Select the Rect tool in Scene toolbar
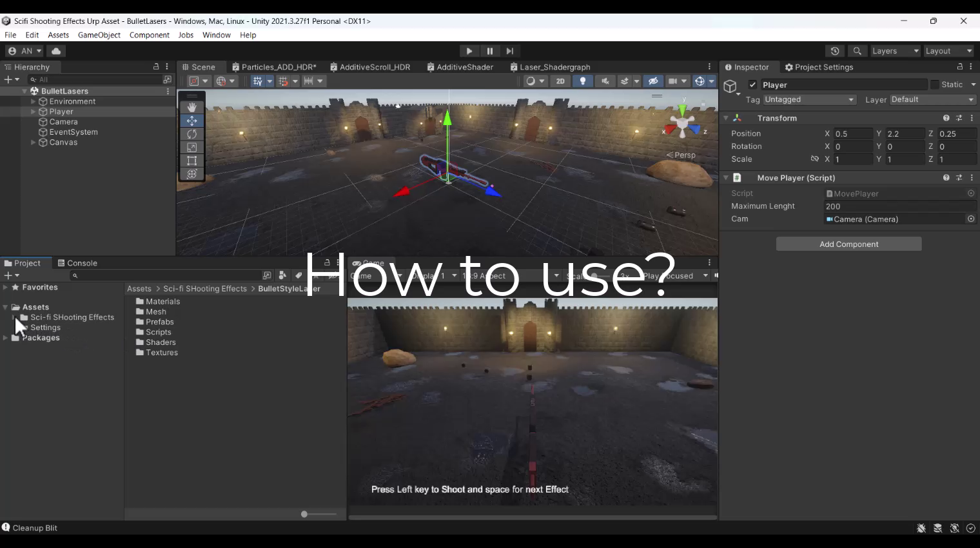This screenshot has height=548, width=980. pos(191,161)
